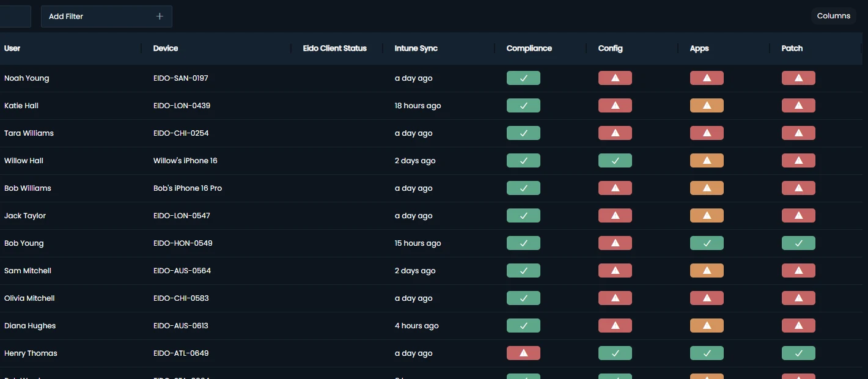The height and width of the screenshot is (379, 868).
Task: Select the Olivia Mitchell user cell
Action: pyautogui.click(x=29, y=298)
